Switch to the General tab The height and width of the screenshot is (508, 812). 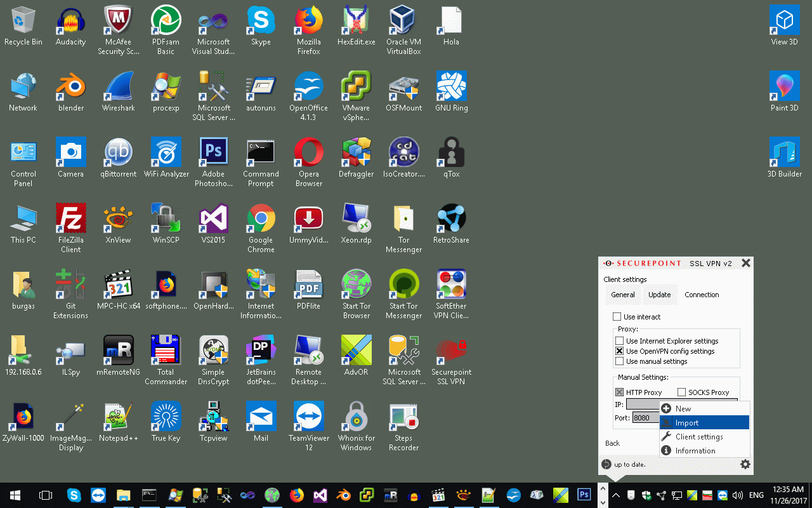pos(623,295)
